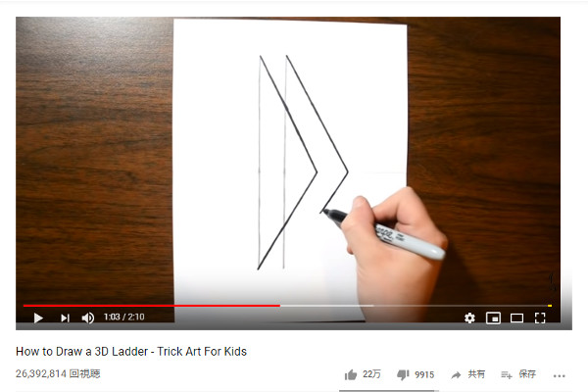Click yellow marker at timeline end
Image resolution: width=588 pixels, height=392 pixels.
(x=550, y=306)
